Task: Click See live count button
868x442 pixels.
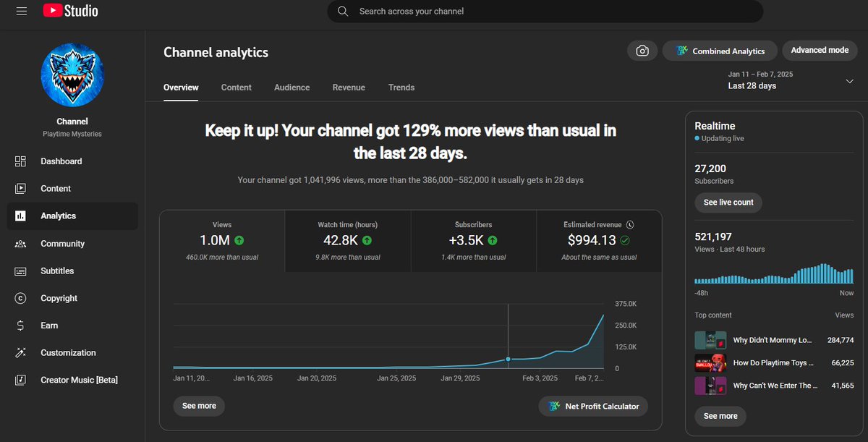Action: click(728, 203)
